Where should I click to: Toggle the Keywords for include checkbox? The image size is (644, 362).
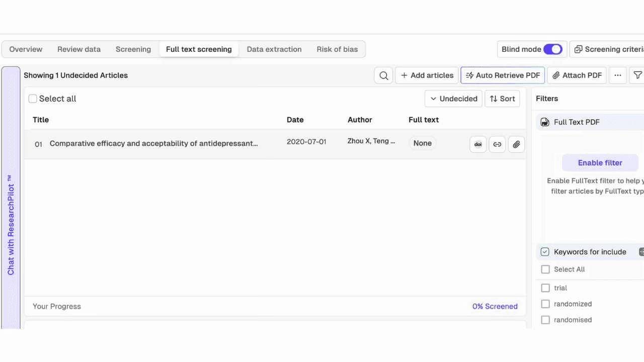545,252
